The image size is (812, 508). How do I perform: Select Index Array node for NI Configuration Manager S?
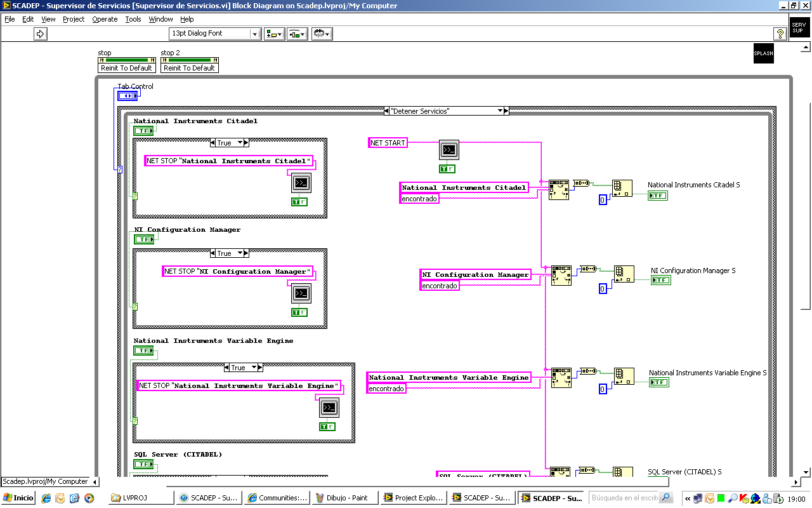pos(624,274)
